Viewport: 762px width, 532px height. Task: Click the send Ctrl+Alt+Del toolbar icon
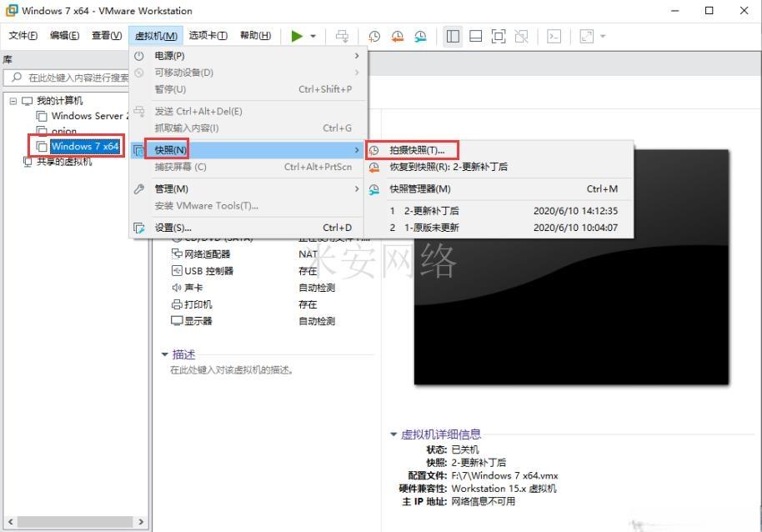tap(342, 36)
